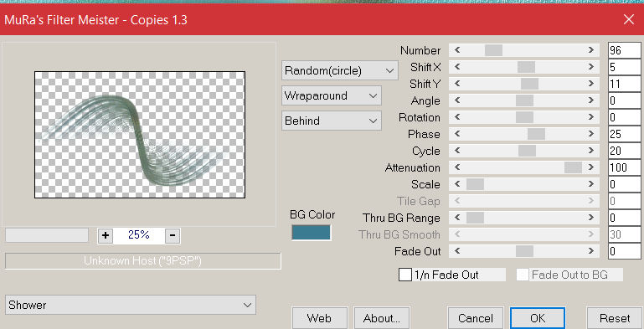Click the Number value field showing 96

point(624,50)
